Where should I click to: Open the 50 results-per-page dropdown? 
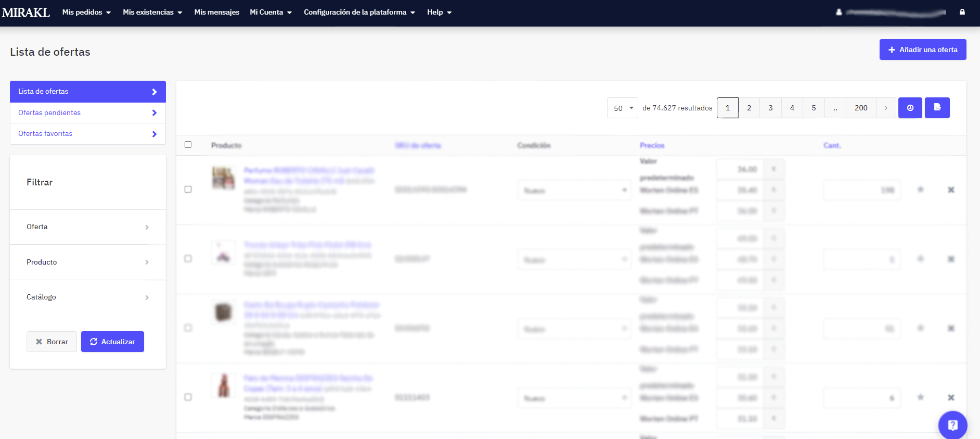point(622,108)
